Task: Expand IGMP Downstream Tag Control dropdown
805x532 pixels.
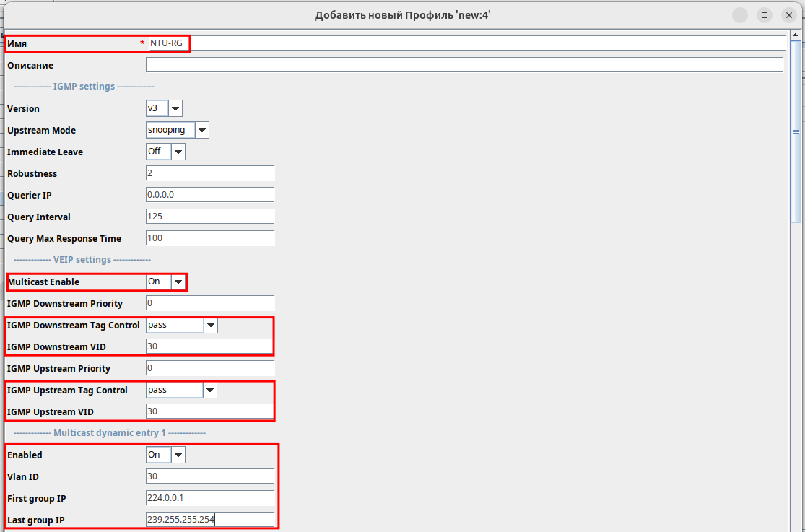Action: click(x=182, y=325)
